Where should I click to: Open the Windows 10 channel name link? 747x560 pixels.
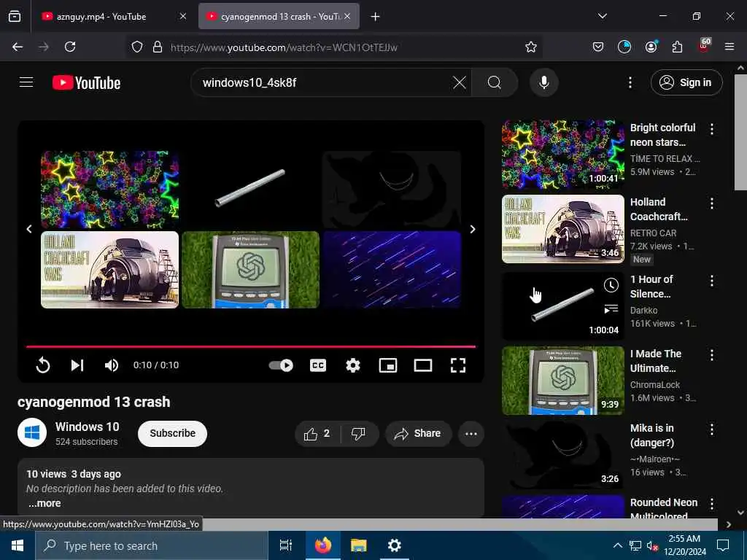click(88, 427)
